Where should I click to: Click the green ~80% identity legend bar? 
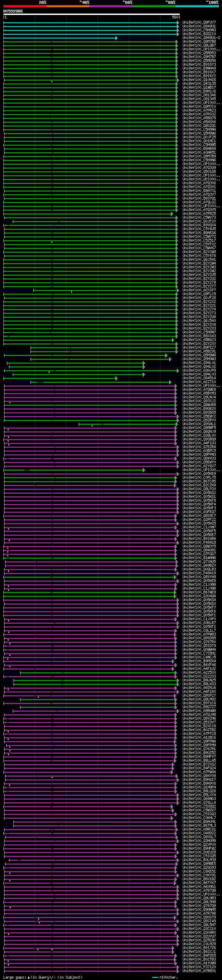154,6
